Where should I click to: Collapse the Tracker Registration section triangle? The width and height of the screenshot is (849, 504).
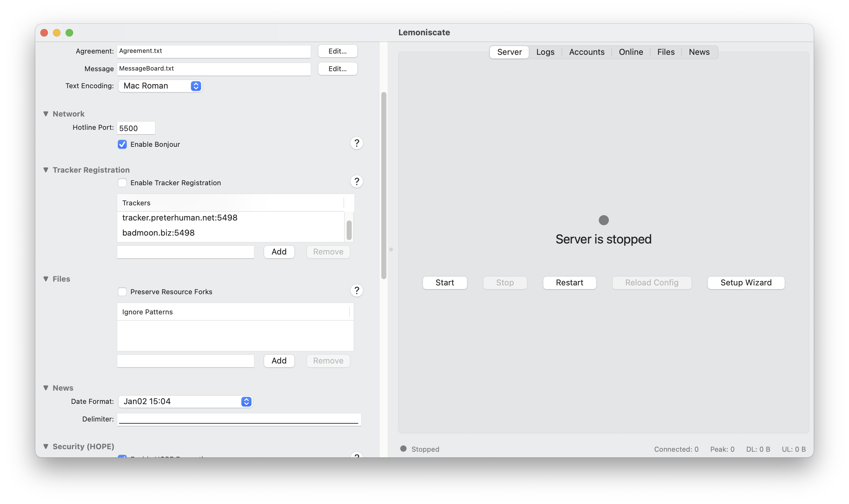coord(46,170)
